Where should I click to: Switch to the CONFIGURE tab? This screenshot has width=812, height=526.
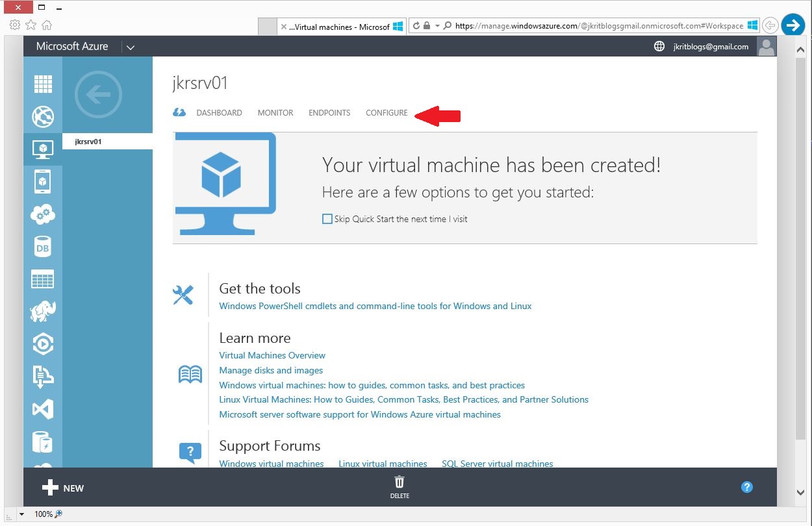(387, 113)
